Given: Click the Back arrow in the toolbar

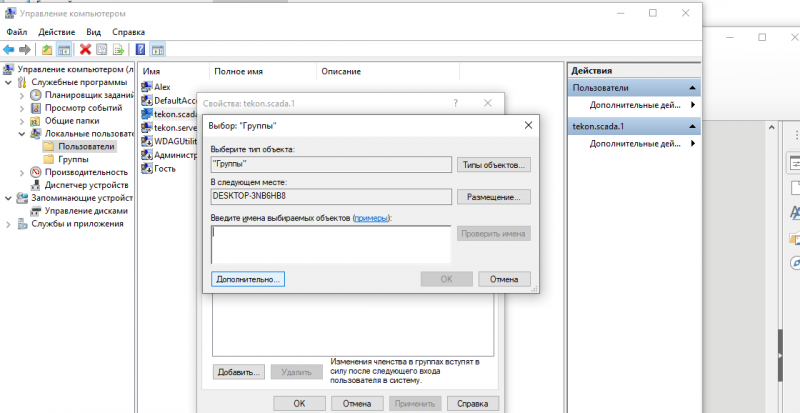Looking at the screenshot, I should point(9,49).
